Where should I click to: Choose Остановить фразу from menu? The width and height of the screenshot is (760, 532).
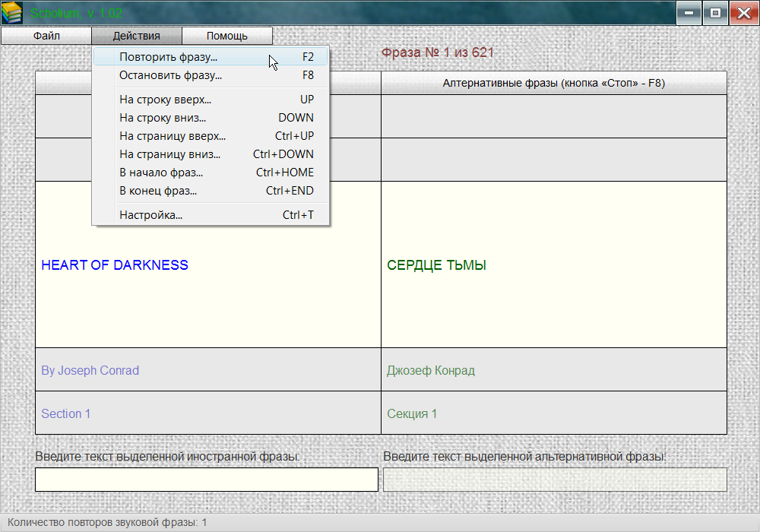coord(170,75)
